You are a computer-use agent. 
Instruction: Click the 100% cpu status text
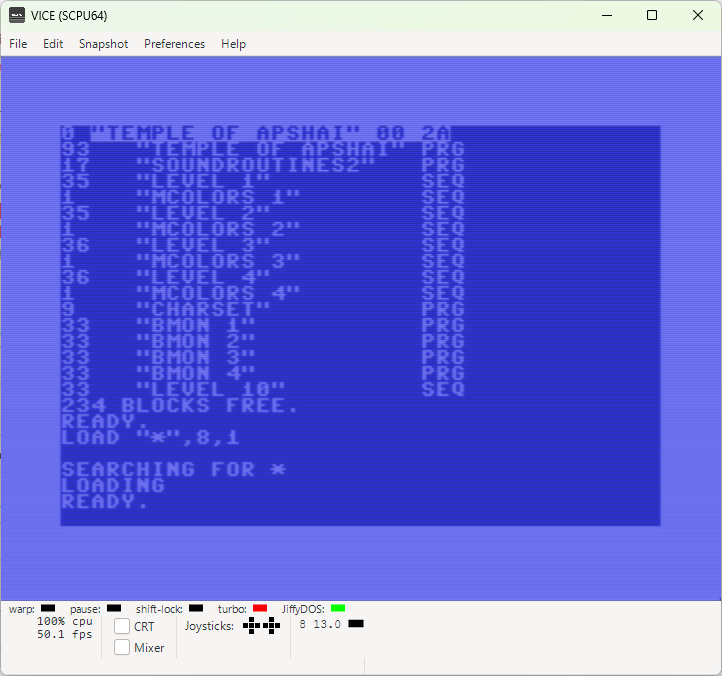coord(65,621)
